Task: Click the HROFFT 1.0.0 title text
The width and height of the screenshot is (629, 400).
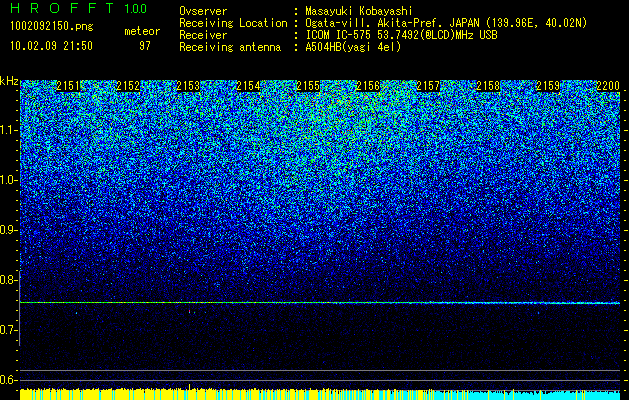Action: [79, 8]
